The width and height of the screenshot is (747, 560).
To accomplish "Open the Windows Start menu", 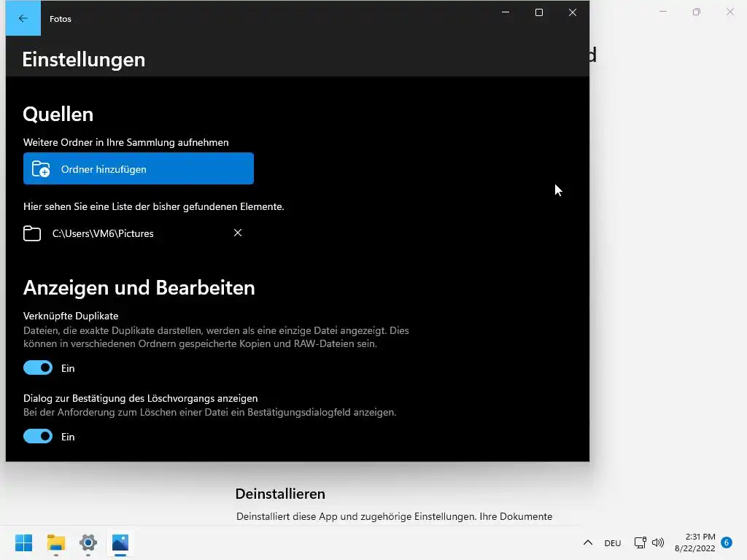I will click(x=24, y=542).
